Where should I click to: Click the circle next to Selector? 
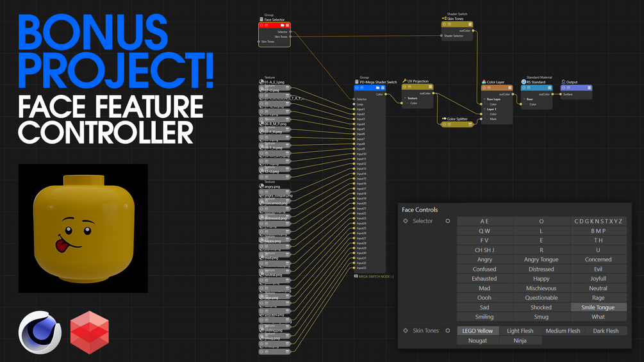click(x=448, y=221)
